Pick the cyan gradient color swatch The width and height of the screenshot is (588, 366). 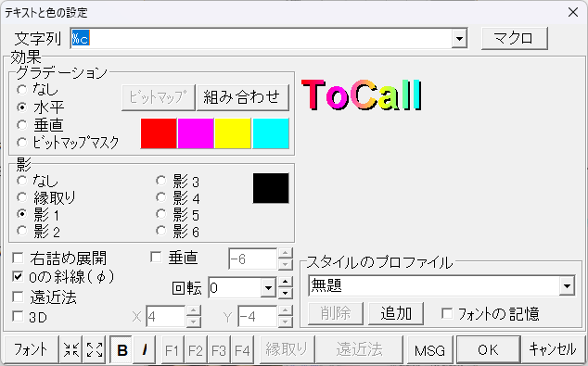coord(271,133)
